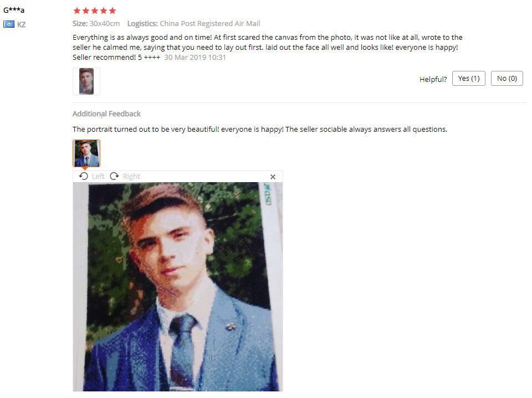Click the "Left" rotate label

point(98,176)
